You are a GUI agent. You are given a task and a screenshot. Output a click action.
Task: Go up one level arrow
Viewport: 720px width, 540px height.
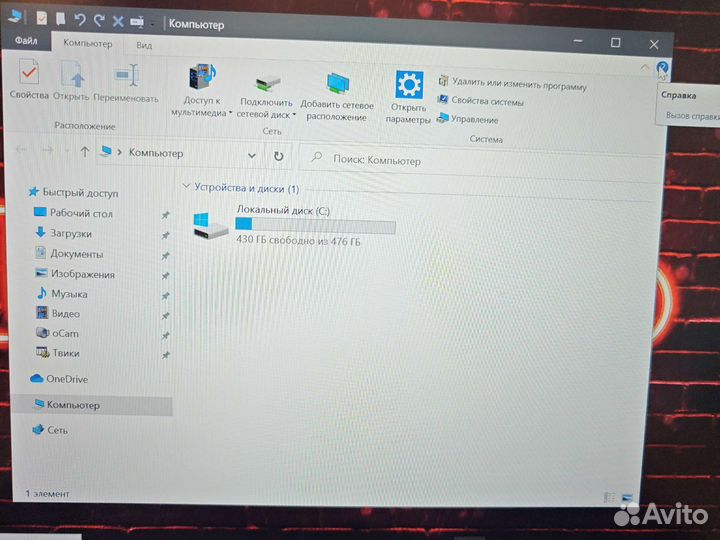click(84, 152)
